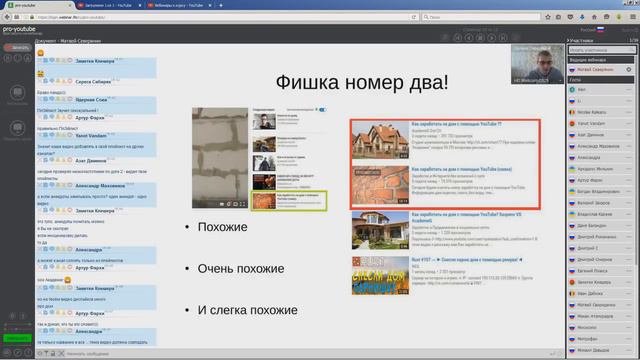Click the presenter webcam video
The width and height of the screenshot is (640, 360).
click(537, 64)
